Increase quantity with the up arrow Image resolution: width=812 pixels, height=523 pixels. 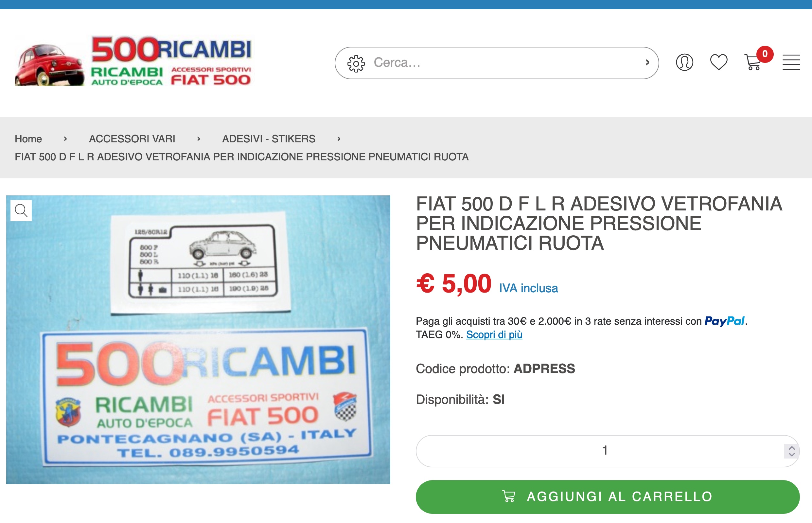point(792,448)
